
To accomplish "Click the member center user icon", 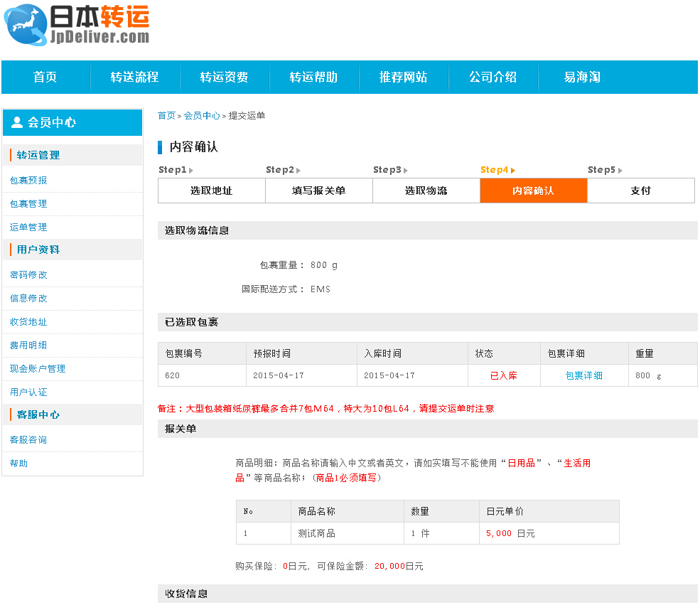I will [16, 122].
